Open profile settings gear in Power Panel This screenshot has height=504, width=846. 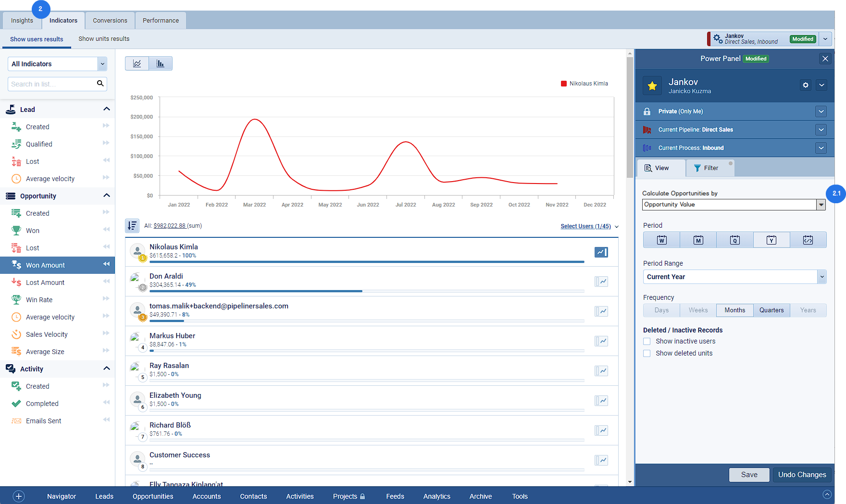(x=806, y=85)
